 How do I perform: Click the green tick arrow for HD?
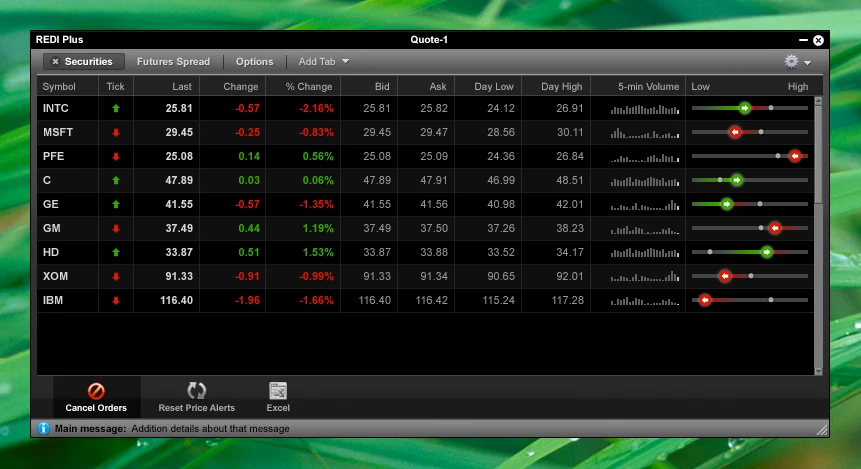click(x=116, y=253)
